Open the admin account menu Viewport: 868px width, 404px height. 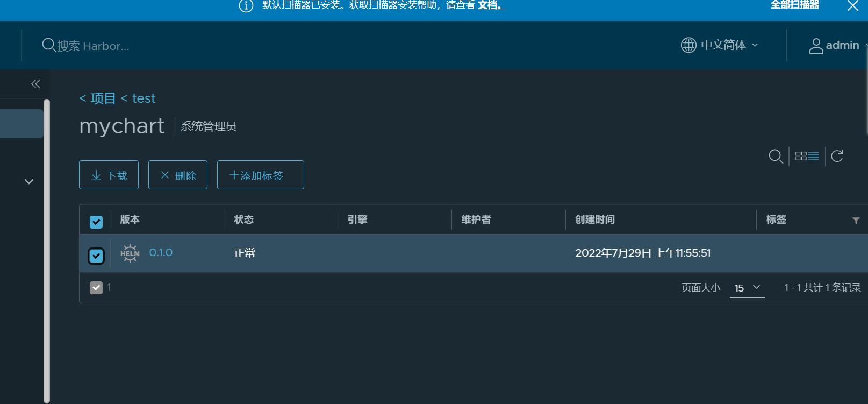[837, 46]
